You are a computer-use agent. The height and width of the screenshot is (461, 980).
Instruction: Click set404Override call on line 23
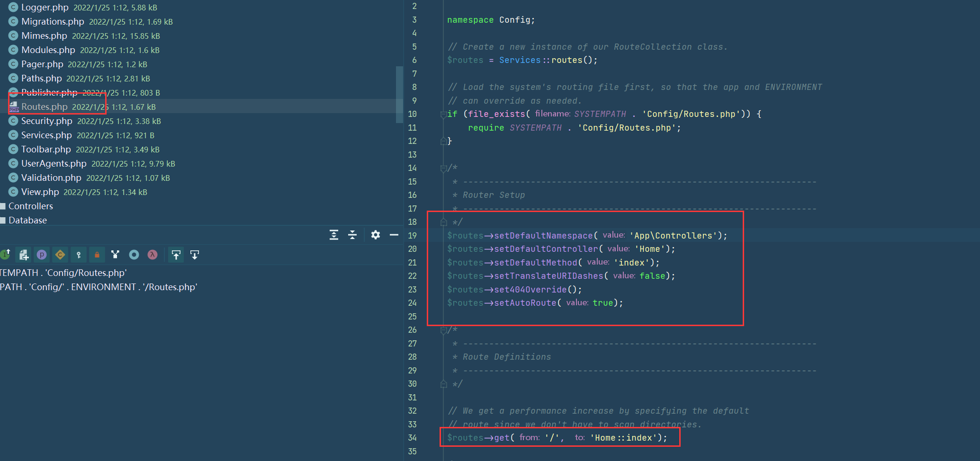pyautogui.click(x=530, y=290)
